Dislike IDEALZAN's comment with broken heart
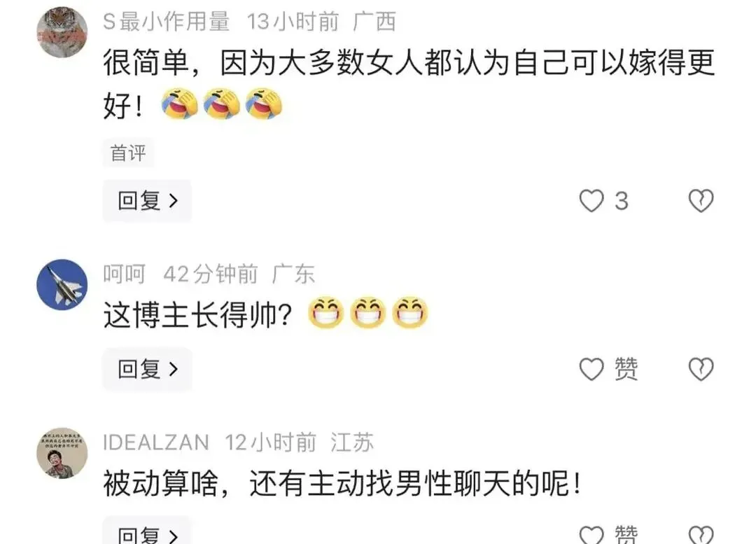 701,534
